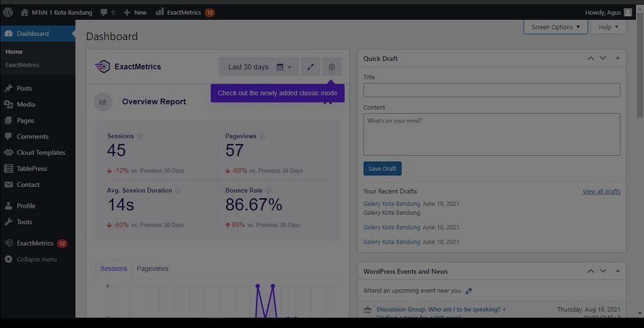Switch to the Sessions chart tab
The width and height of the screenshot is (644, 328).
pyautogui.click(x=114, y=269)
